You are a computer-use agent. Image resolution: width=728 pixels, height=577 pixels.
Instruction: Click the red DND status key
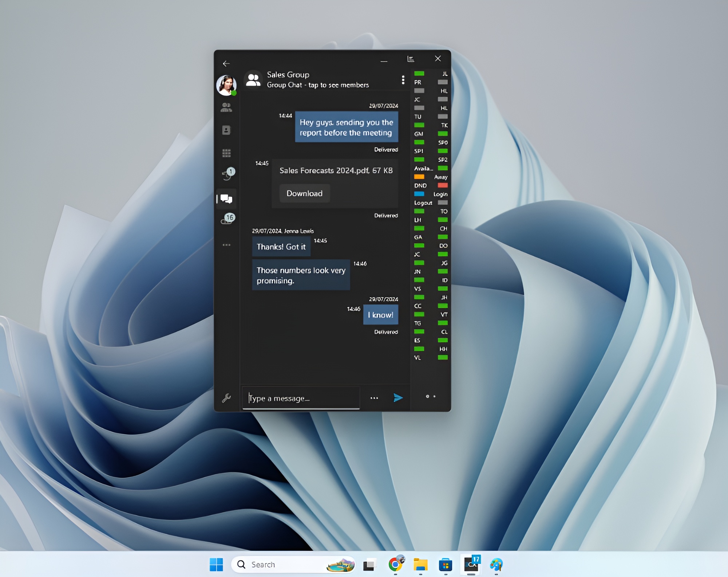coord(442,185)
